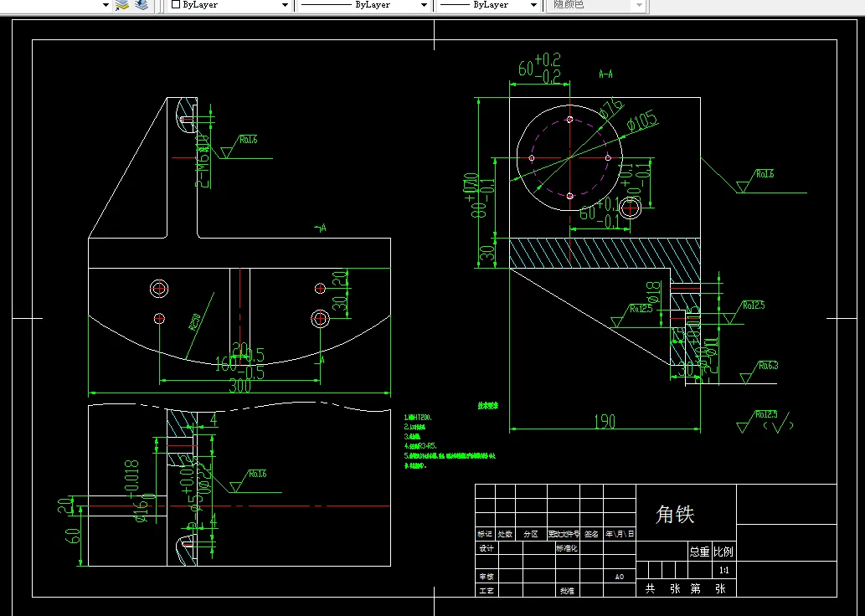Select the 签名 title block cell
The image size is (865, 616).
tap(591, 534)
